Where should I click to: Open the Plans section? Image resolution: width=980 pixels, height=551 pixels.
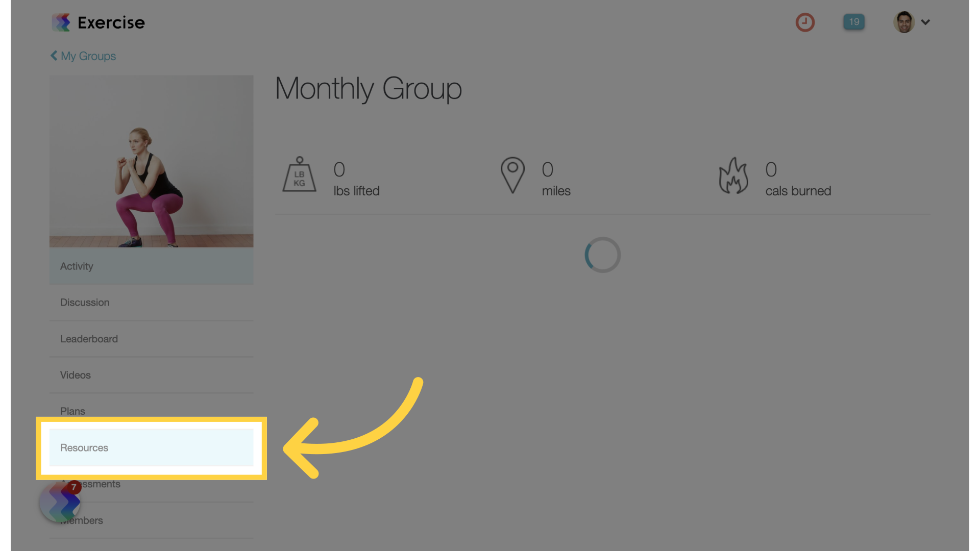pyautogui.click(x=72, y=411)
